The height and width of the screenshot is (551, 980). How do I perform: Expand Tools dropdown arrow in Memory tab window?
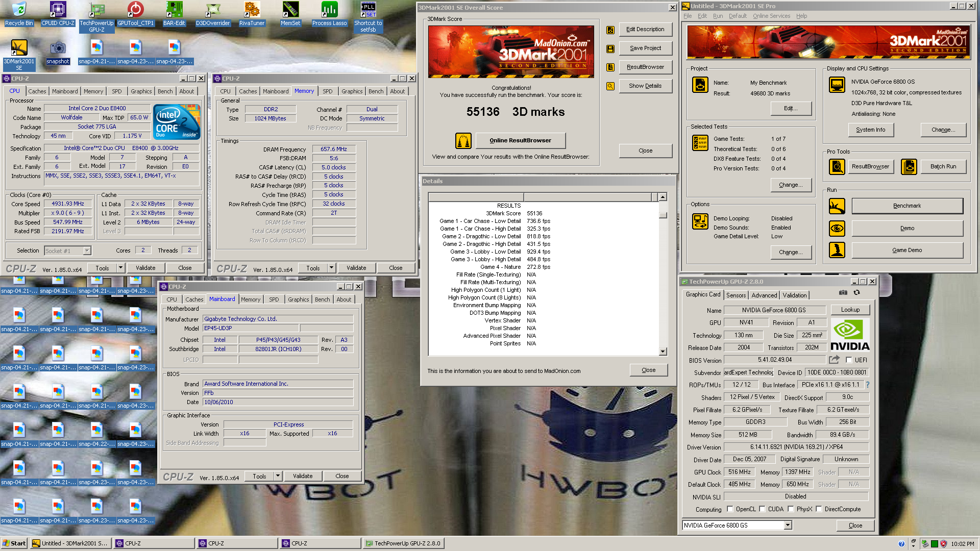[331, 268]
